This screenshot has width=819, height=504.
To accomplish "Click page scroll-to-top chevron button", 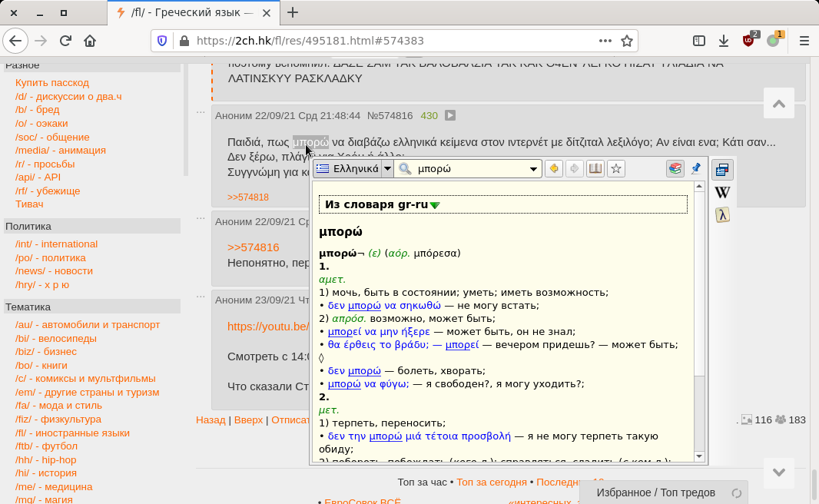I will coord(779,104).
